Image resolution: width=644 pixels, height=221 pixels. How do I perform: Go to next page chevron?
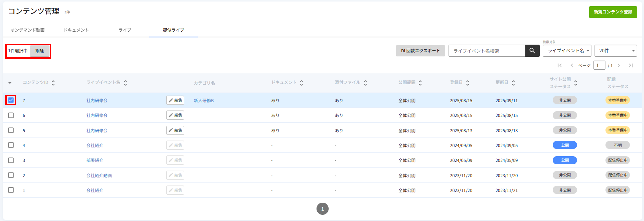tap(619, 66)
